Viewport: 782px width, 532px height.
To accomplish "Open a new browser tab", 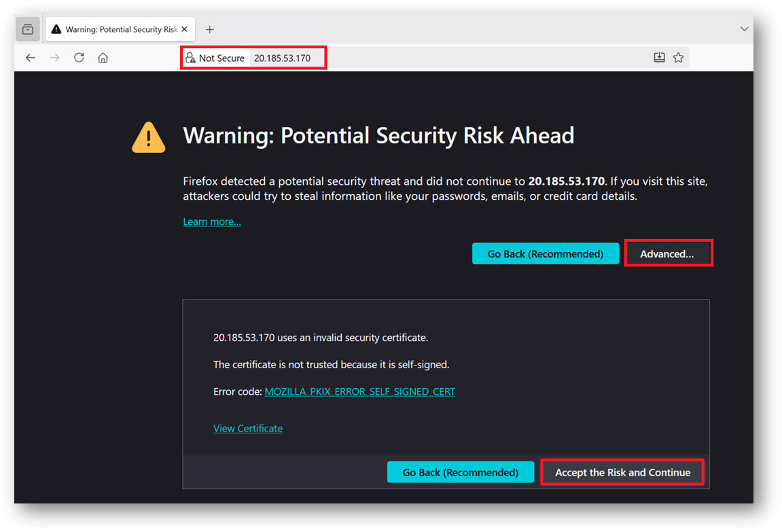I will 209,29.
